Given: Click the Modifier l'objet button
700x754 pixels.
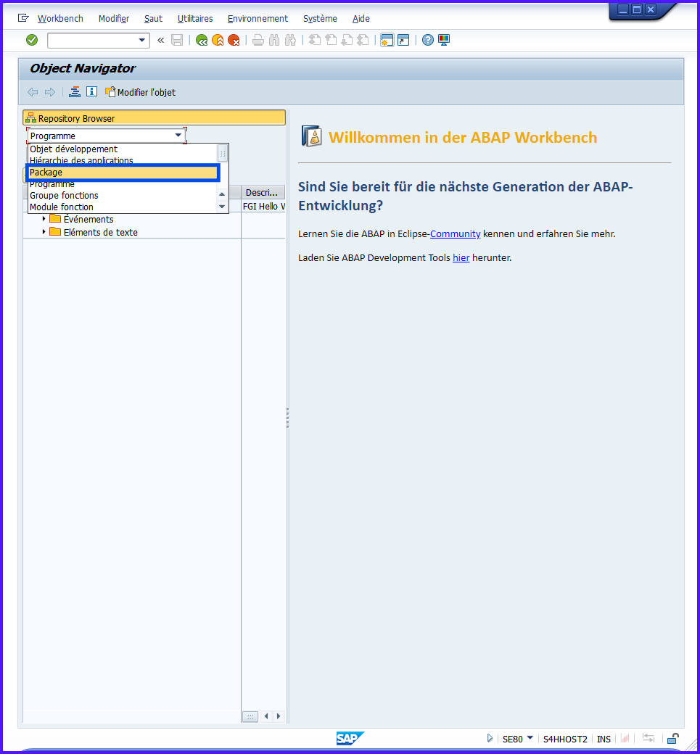Looking at the screenshot, I should (x=141, y=92).
